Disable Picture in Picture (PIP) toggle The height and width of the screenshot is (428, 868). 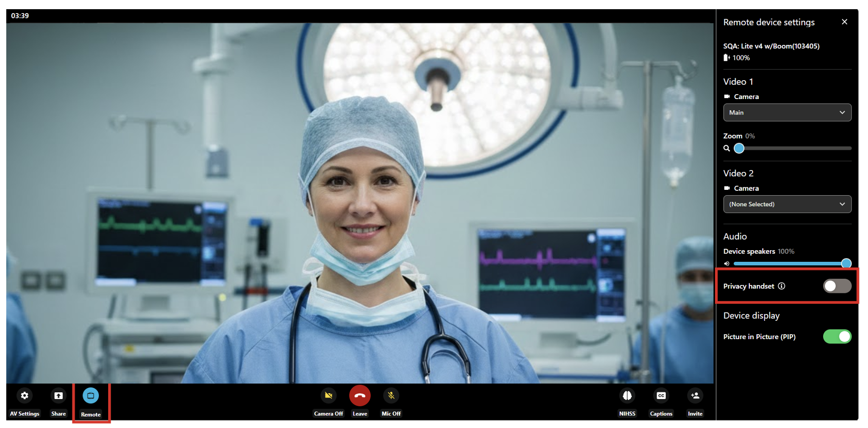point(837,337)
